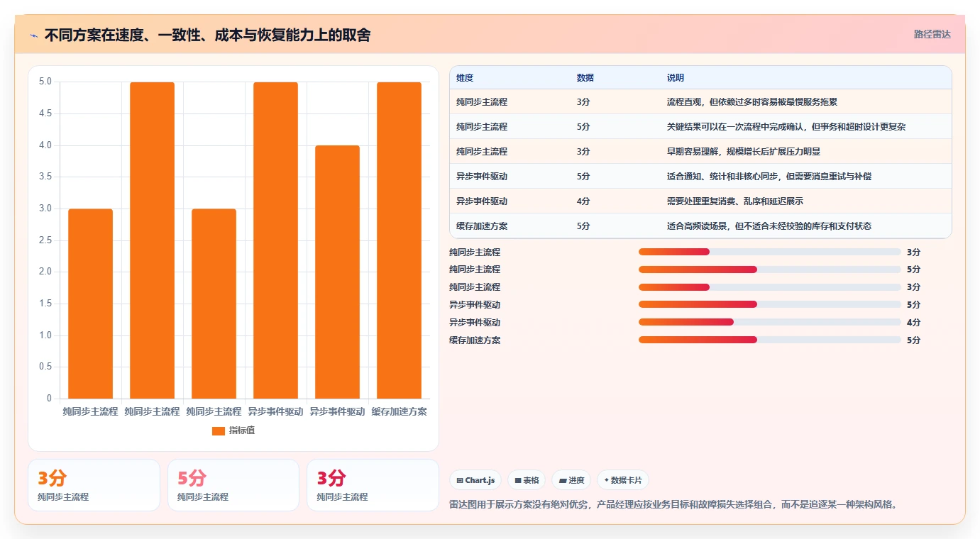980x539 pixels.
Task: Select the Chart.js chip
Action: coord(475,480)
